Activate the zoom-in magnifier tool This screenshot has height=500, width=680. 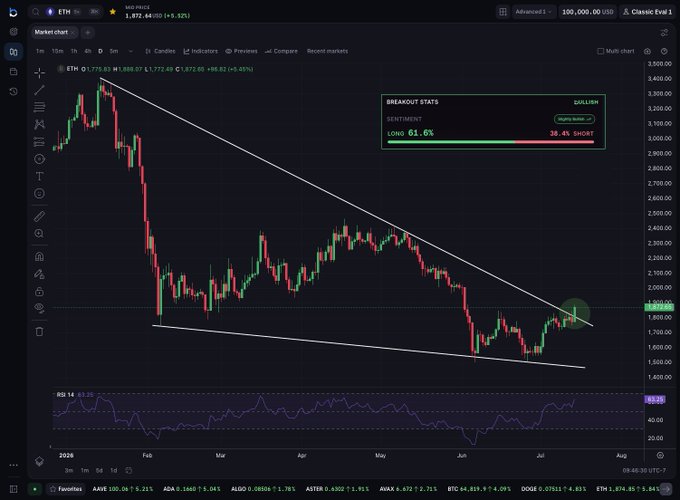(x=39, y=234)
